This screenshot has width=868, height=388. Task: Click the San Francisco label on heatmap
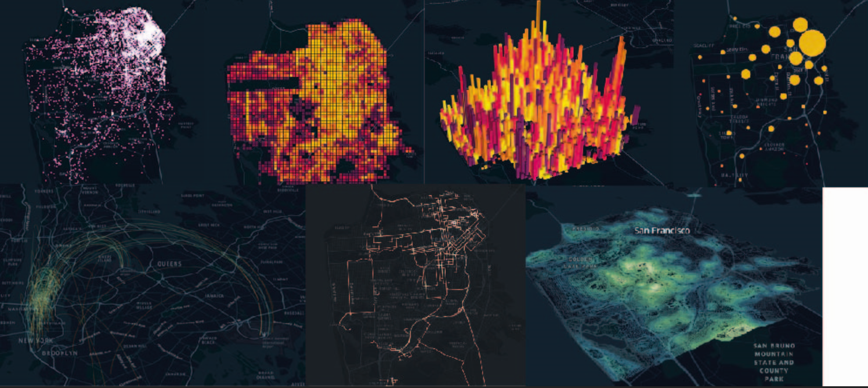[x=662, y=231]
